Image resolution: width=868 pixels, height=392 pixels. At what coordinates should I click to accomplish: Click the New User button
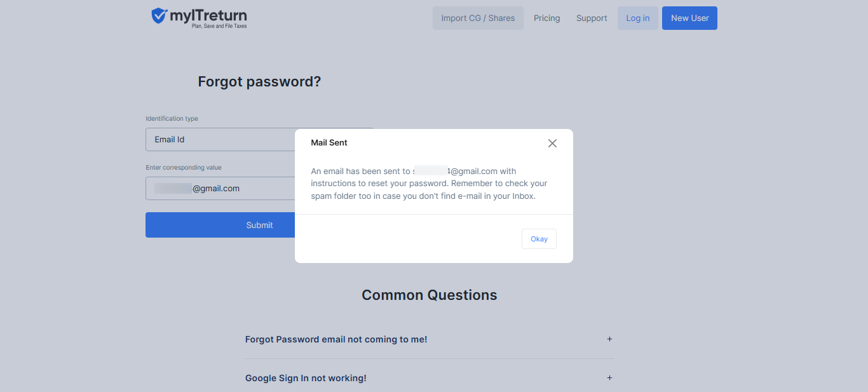click(x=689, y=18)
